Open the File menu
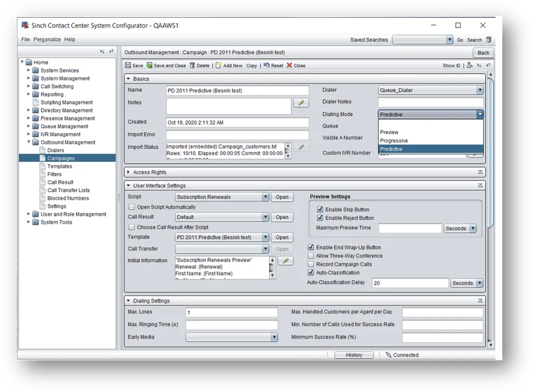Viewport: 534px width, 392px height. pyautogui.click(x=25, y=40)
